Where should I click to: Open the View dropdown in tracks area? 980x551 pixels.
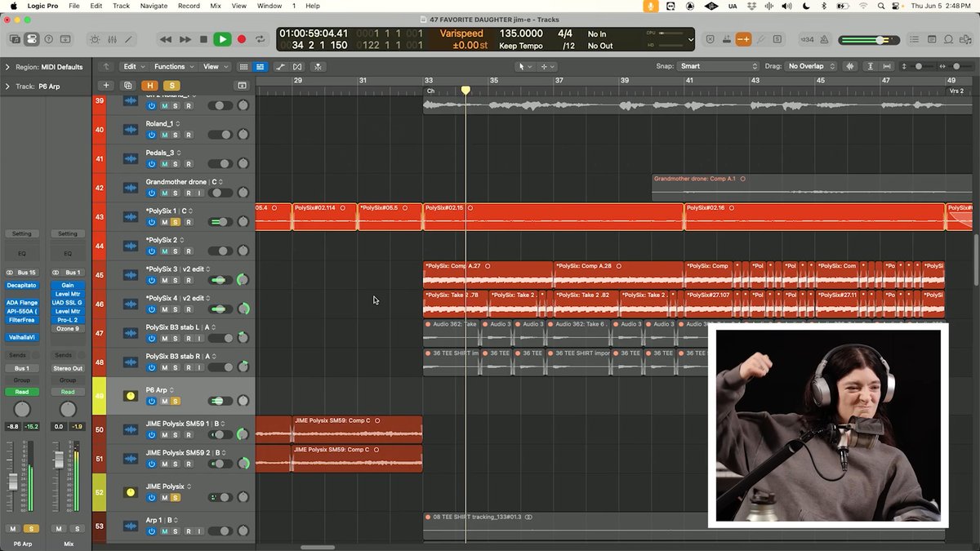(x=216, y=67)
